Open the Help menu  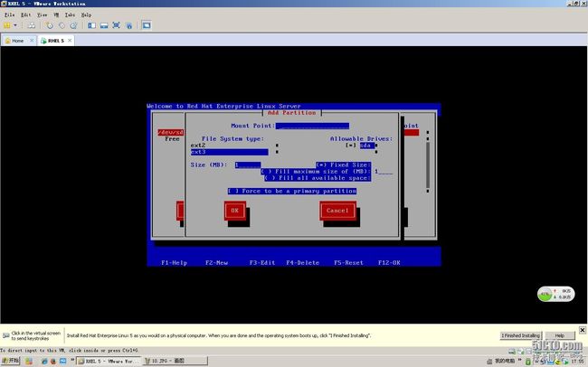pos(86,14)
